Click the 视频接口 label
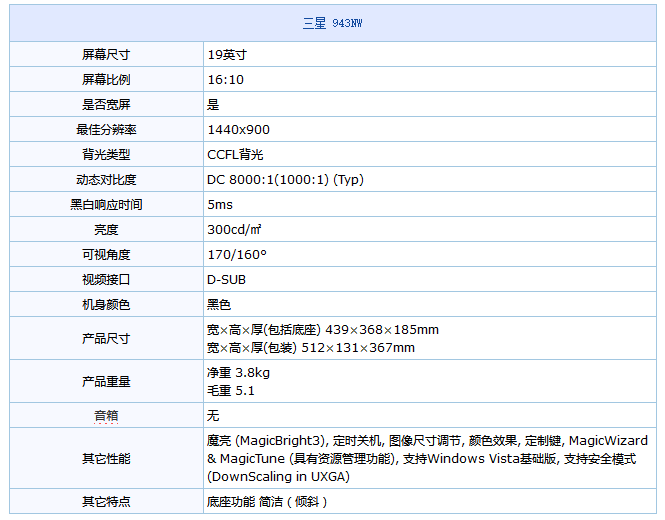Screen dimensions: 665x520 click(x=106, y=280)
